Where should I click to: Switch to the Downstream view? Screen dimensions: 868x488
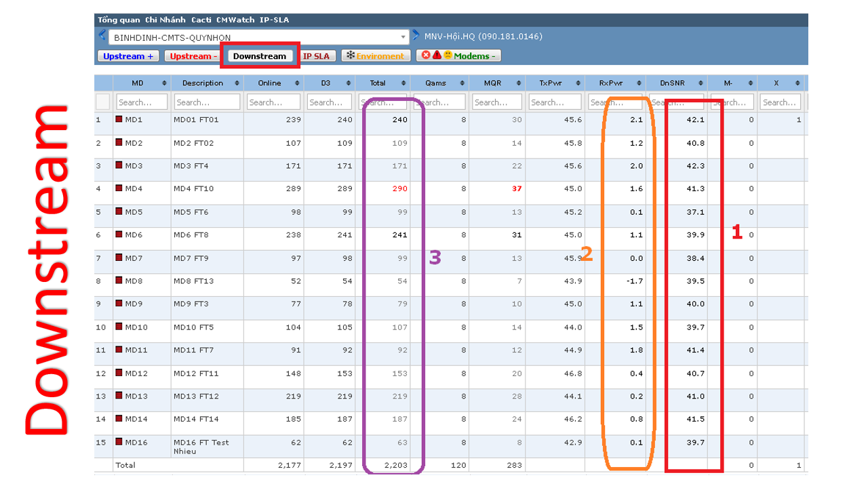[260, 56]
